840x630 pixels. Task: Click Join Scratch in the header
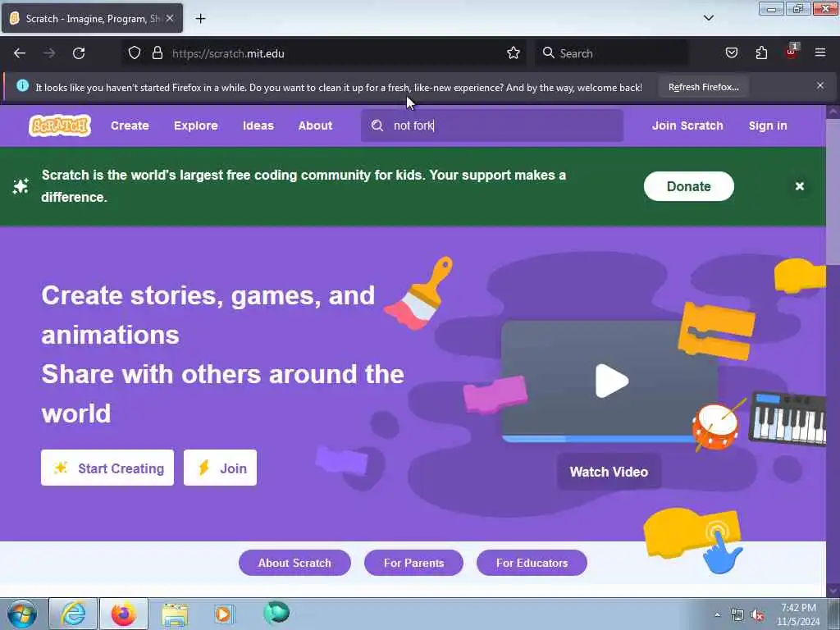point(687,126)
